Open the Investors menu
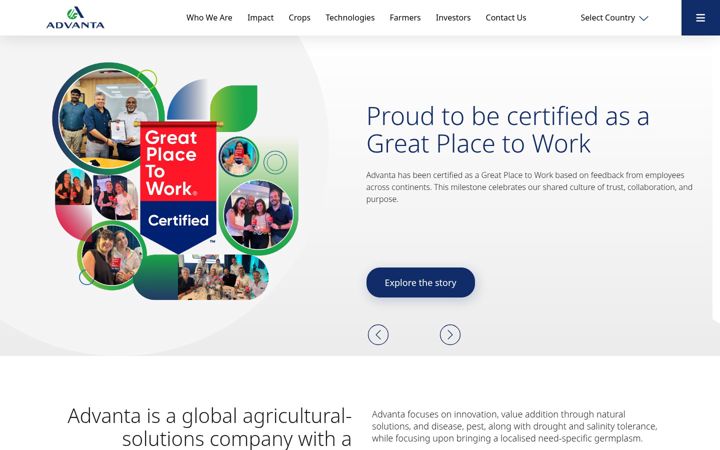This screenshot has width=720, height=450. (453, 18)
